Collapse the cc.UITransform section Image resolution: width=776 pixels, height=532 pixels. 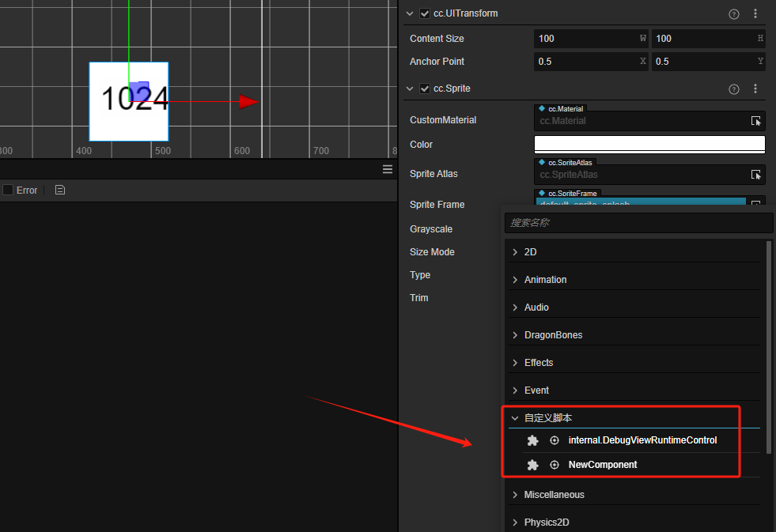[410, 13]
